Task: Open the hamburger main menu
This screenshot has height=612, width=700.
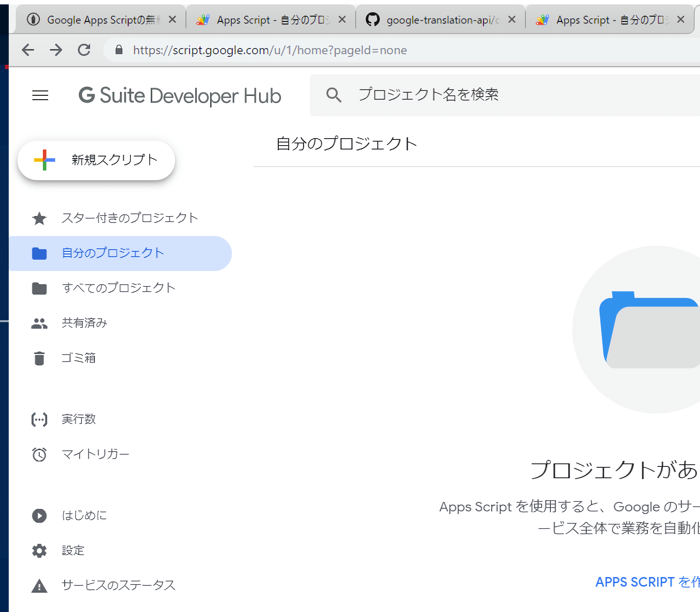Action: pos(40,95)
